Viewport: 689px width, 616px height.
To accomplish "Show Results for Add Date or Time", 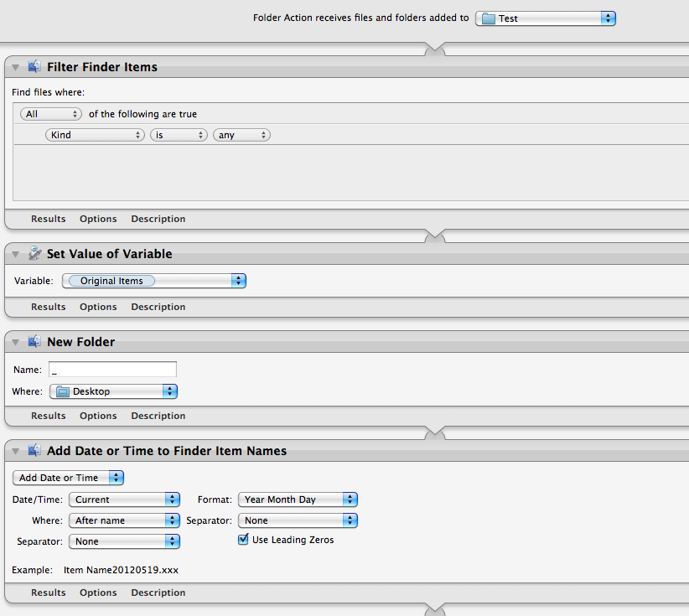I will click(x=48, y=592).
